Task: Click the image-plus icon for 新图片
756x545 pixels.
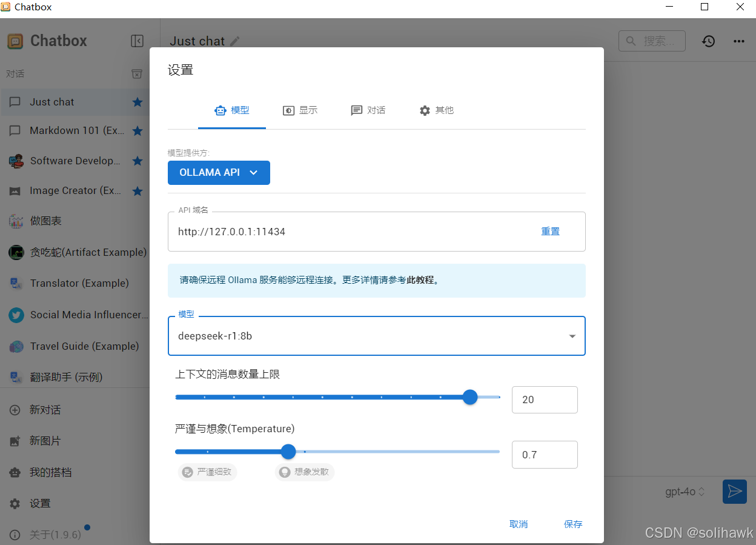Action: click(x=15, y=441)
